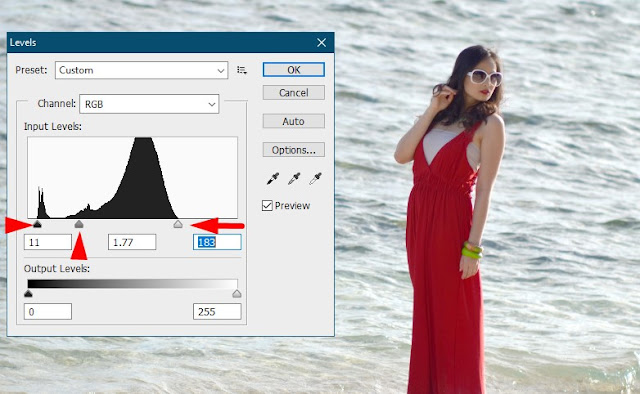Click the input highlights slider handle
This screenshot has width=640, height=394.
click(178, 224)
